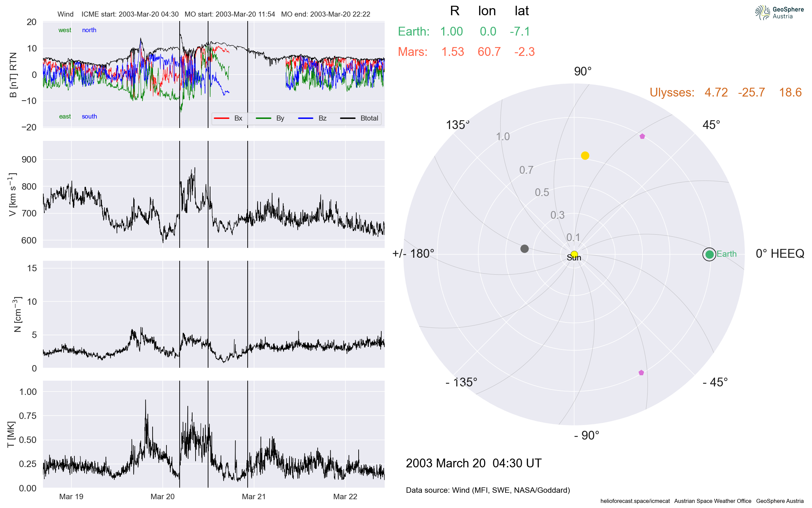
Task: Click the 'lon' column header
Action: (x=487, y=11)
